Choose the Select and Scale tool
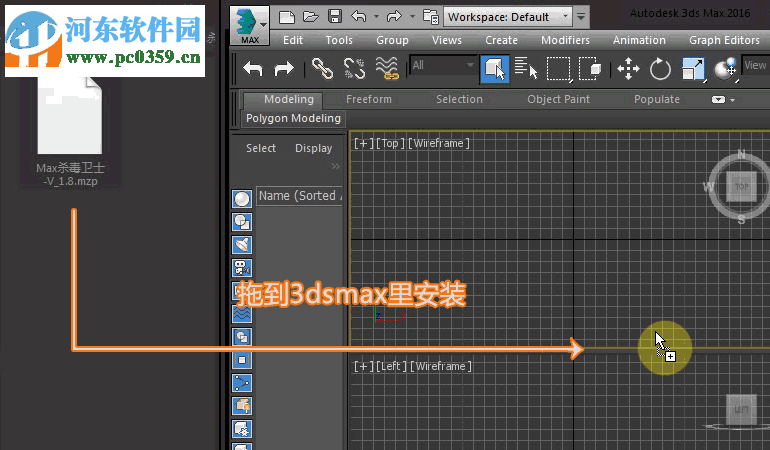 pos(693,68)
